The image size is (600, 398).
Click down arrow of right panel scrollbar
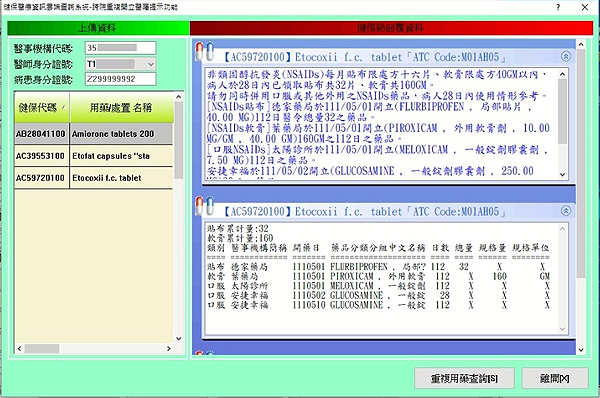point(581,350)
